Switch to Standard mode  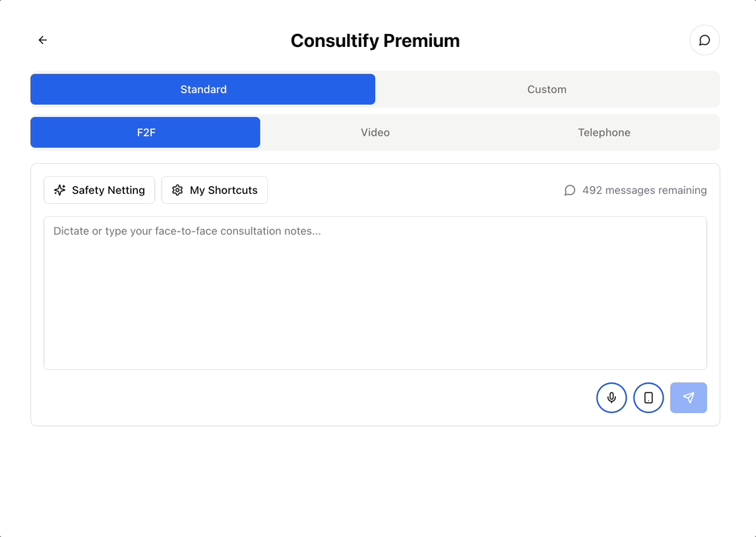pos(202,89)
